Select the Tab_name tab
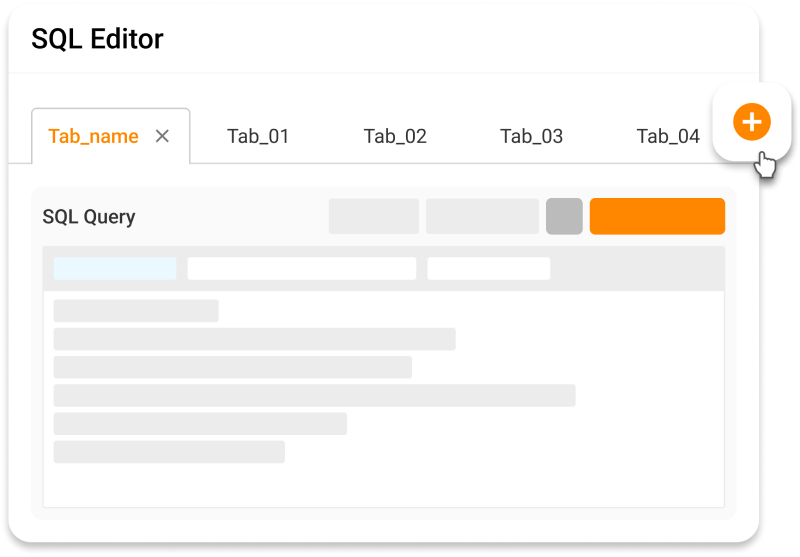This screenshot has width=800, height=557. 93,136
